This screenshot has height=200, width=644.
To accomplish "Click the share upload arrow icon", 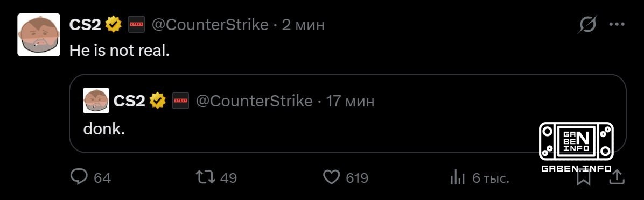I will coord(618,177).
